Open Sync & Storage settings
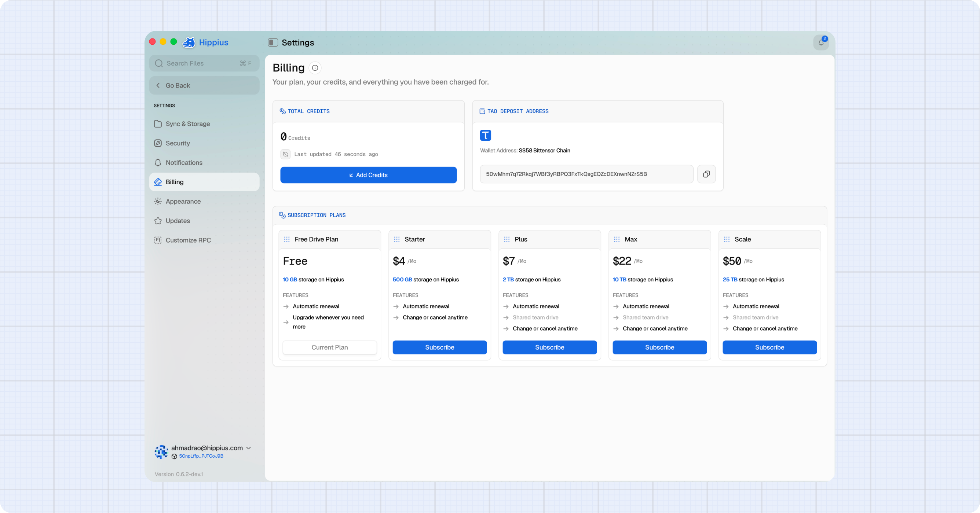 tap(204, 124)
